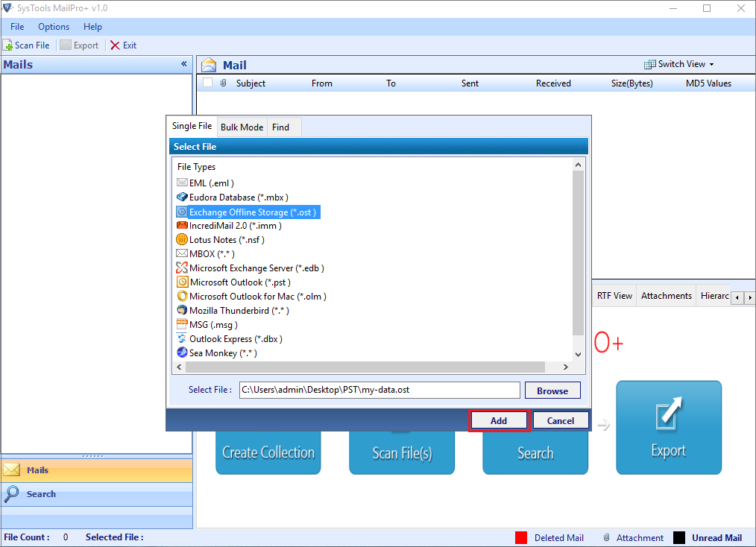Open Mails section in left navigation
Image resolution: width=756 pixels, height=547 pixels.
pos(96,470)
